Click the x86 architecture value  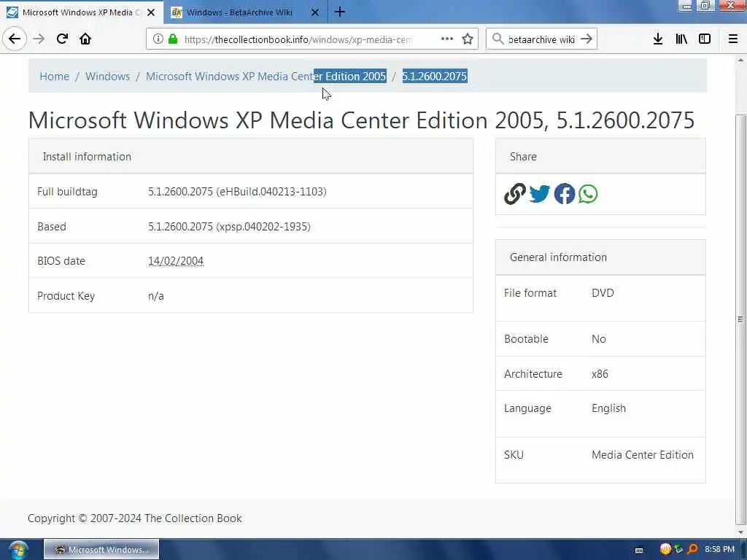[600, 374]
